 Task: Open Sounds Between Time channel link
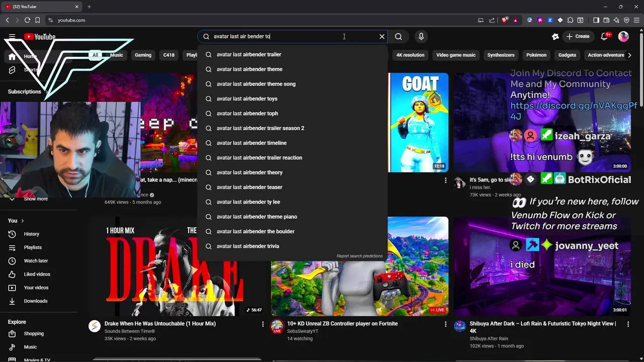(129, 331)
